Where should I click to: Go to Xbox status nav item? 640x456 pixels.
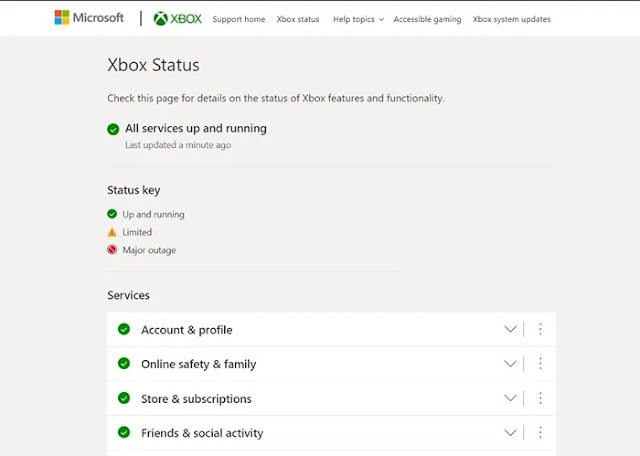click(x=298, y=19)
